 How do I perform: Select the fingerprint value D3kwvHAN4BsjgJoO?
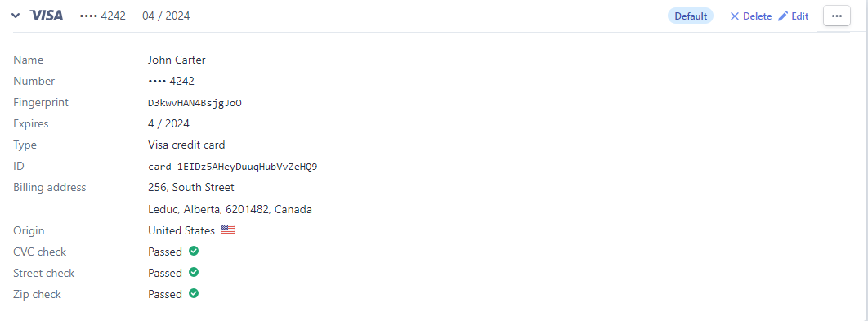click(x=195, y=103)
